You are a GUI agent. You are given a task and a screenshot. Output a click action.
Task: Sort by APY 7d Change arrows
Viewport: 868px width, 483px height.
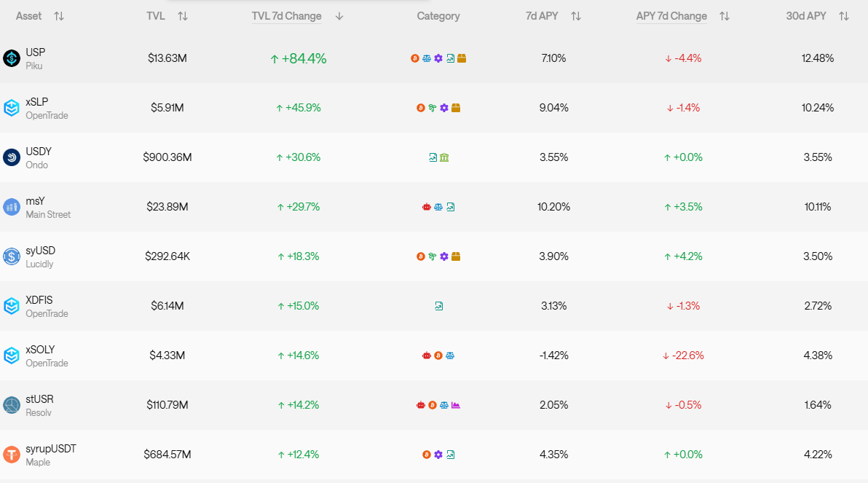724,17
